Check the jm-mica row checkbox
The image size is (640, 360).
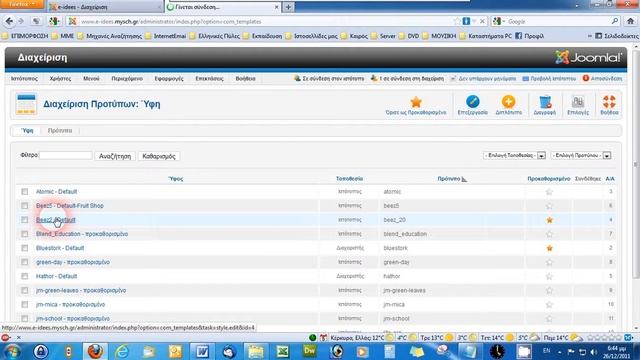pos(25,304)
